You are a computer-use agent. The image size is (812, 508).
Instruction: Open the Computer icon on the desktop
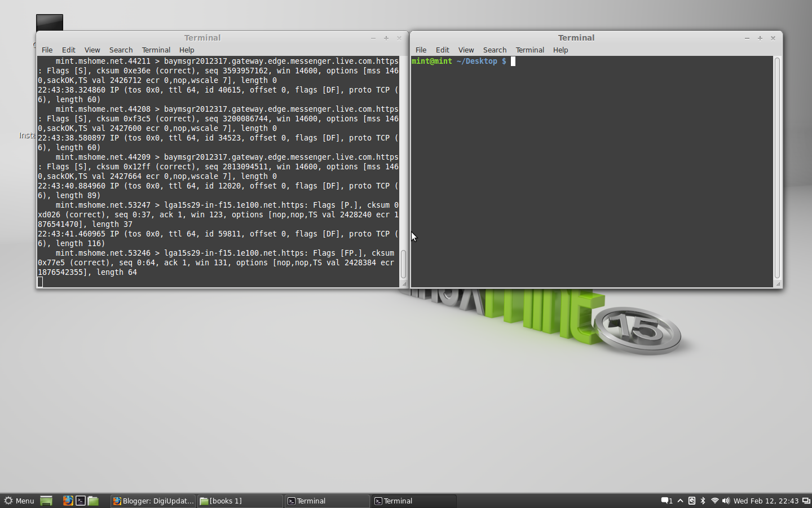point(50,21)
